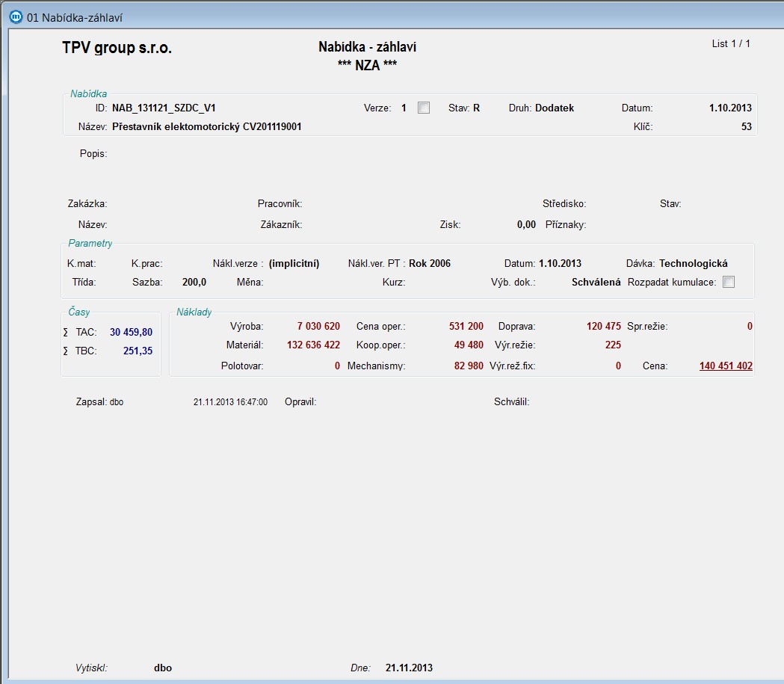
Task: Select the Doprava cost 120 475
Action: pyautogui.click(x=603, y=327)
